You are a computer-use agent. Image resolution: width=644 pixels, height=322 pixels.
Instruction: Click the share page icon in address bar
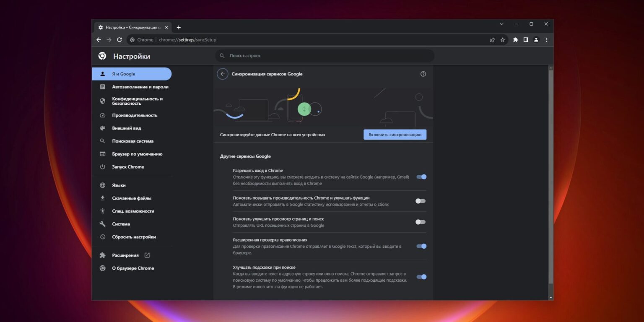(492, 40)
